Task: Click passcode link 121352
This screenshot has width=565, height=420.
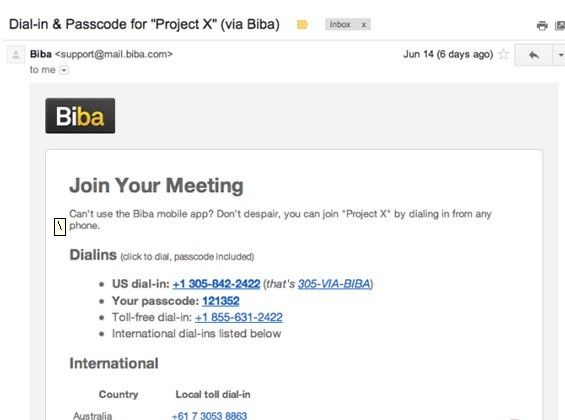Action: [x=221, y=301]
